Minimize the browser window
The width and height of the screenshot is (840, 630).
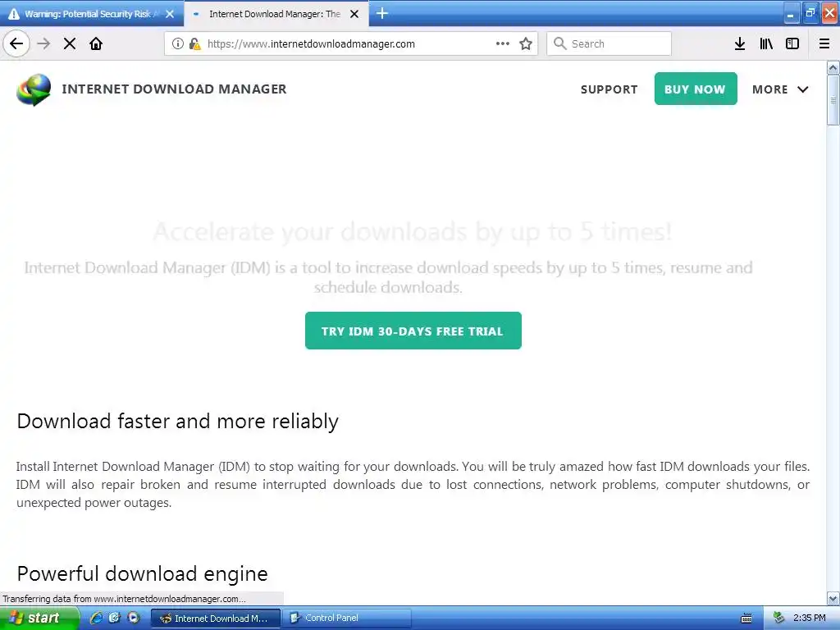tap(791, 14)
